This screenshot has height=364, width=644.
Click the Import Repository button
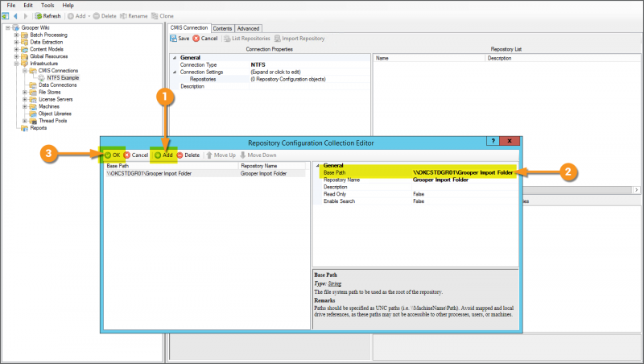pos(299,38)
